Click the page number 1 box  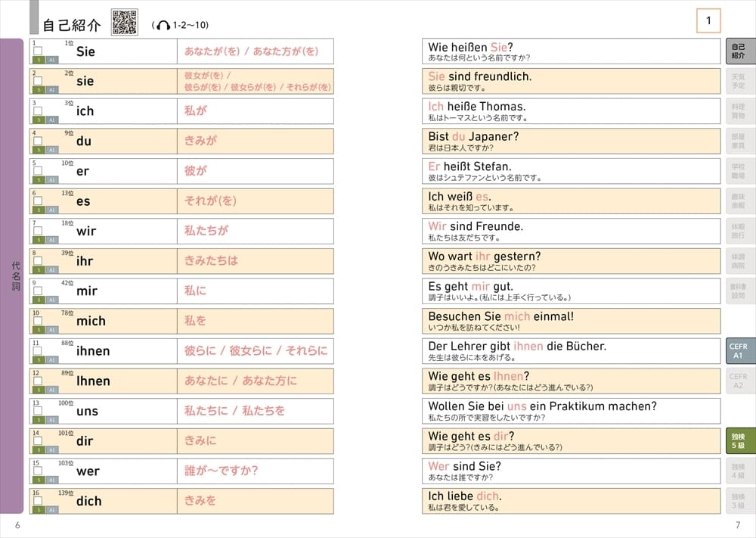pyautogui.click(x=708, y=21)
